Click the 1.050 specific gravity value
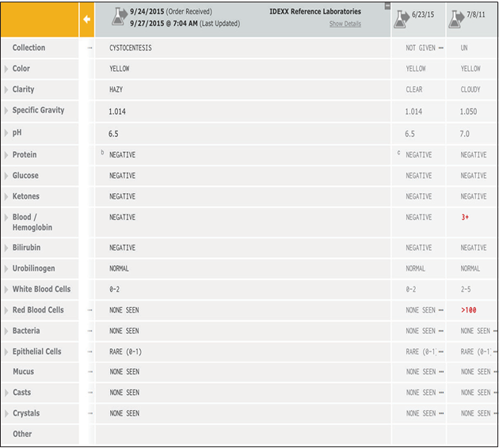The image size is (499, 448). 468,112
